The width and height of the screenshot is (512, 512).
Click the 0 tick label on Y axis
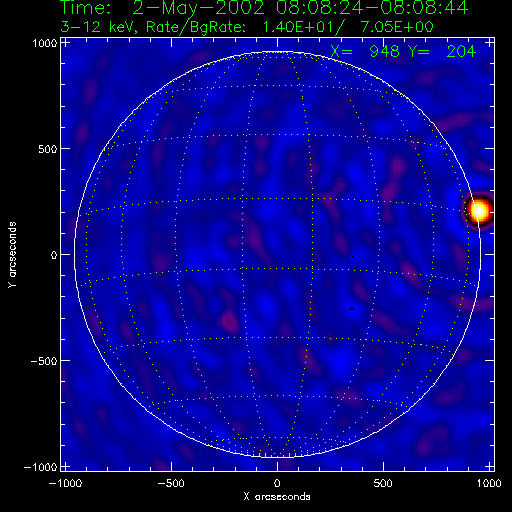(x=54, y=255)
